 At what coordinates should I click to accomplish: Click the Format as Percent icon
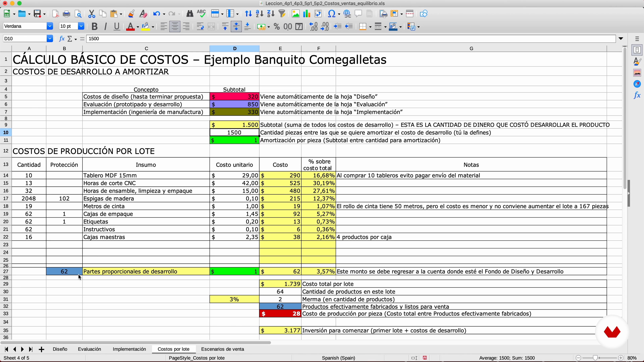point(277,26)
